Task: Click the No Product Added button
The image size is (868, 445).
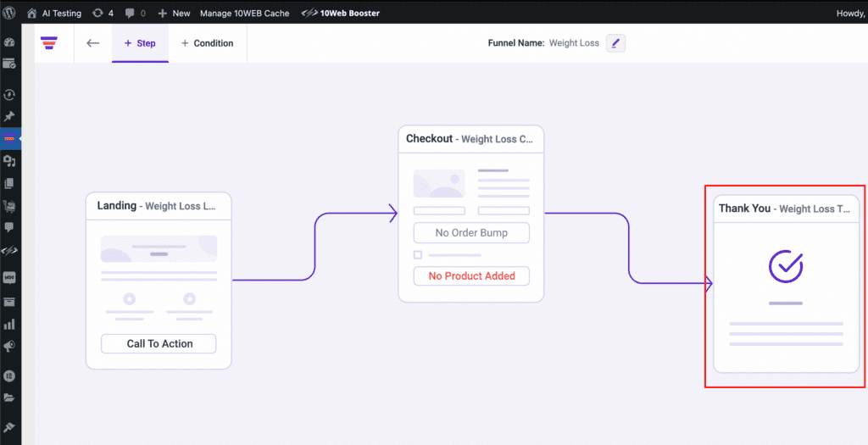Action: tap(471, 276)
